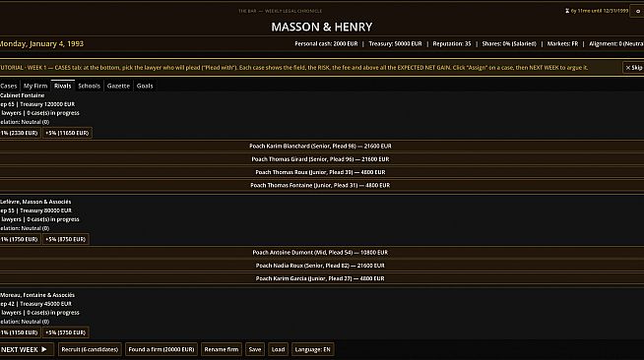Skip the tutorial banner

634,68
